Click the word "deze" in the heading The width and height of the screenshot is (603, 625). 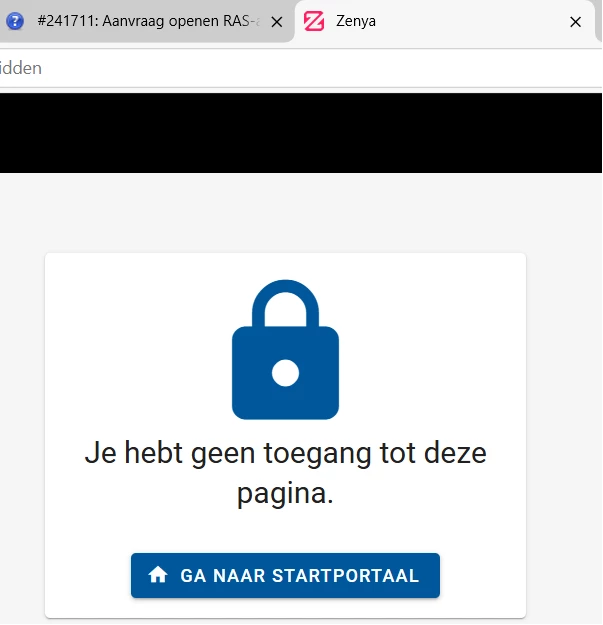(455, 453)
